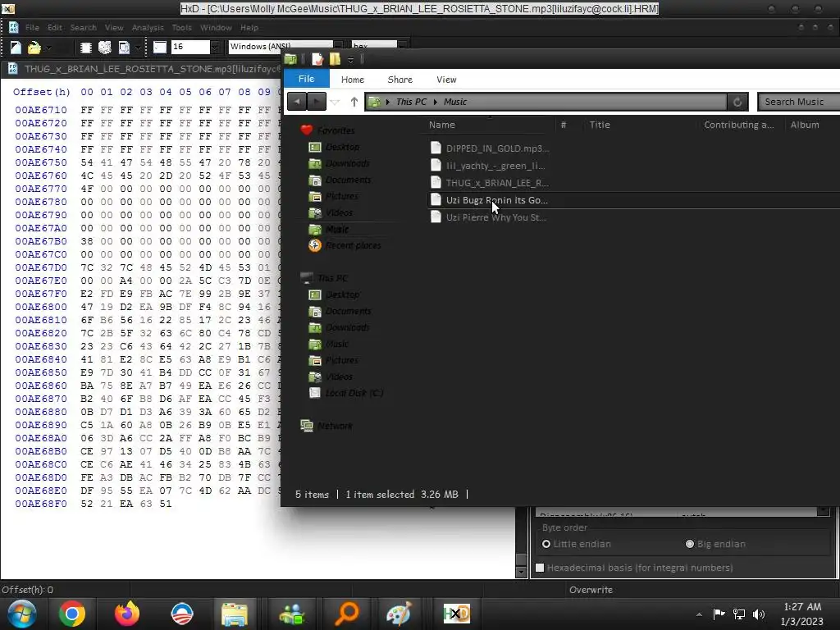Click offset row 00AE67D0 in hex view
This screenshot has height=630, width=840.
pos(41,267)
